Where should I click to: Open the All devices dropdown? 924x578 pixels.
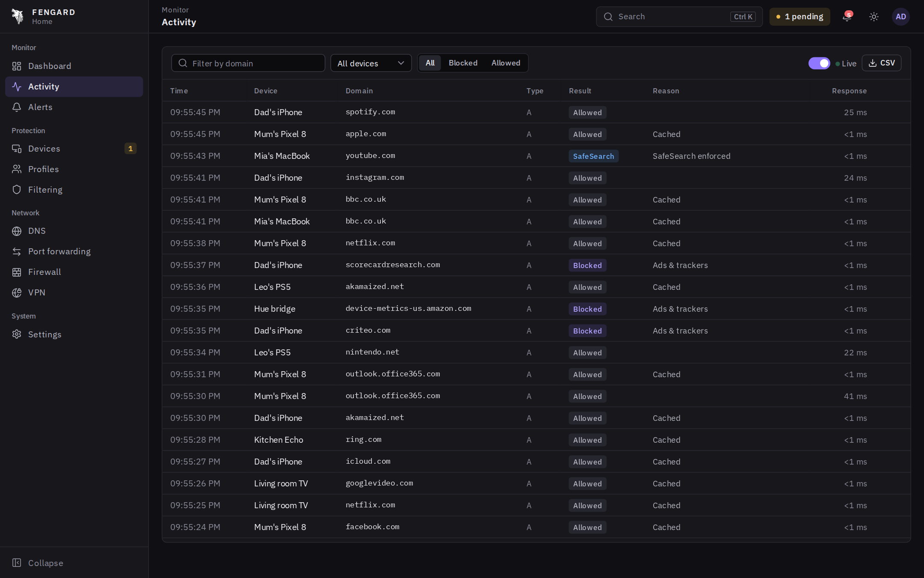click(371, 63)
